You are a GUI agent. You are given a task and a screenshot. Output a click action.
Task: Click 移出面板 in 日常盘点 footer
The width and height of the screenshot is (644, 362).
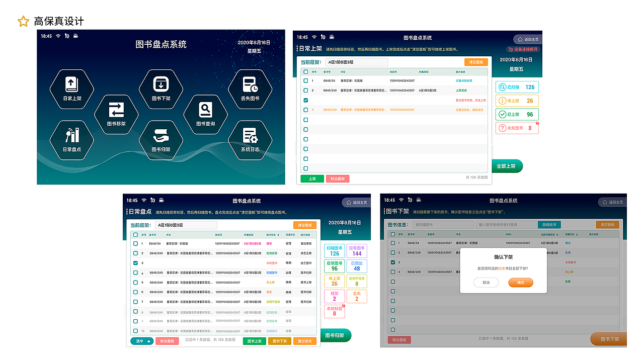coord(167,341)
